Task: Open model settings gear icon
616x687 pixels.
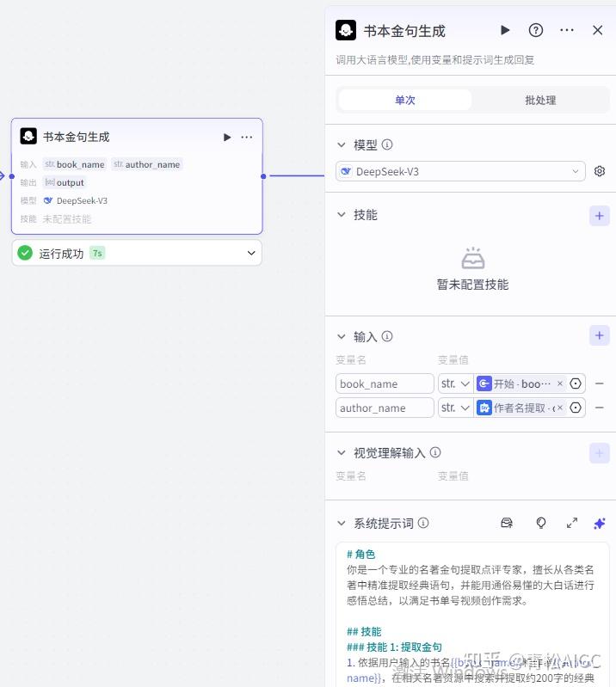Action: [600, 171]
